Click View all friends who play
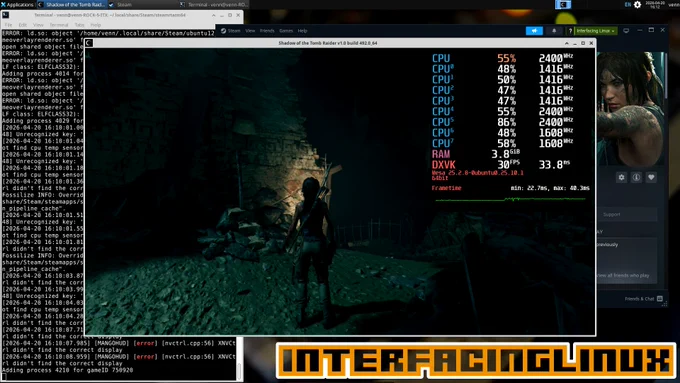The width and height of the screenshot is (680, 383). tap(624, 275)
